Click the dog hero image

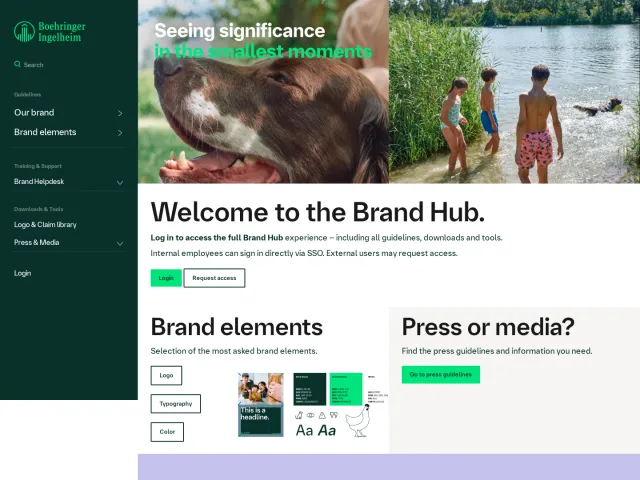(x=263, y=91)
